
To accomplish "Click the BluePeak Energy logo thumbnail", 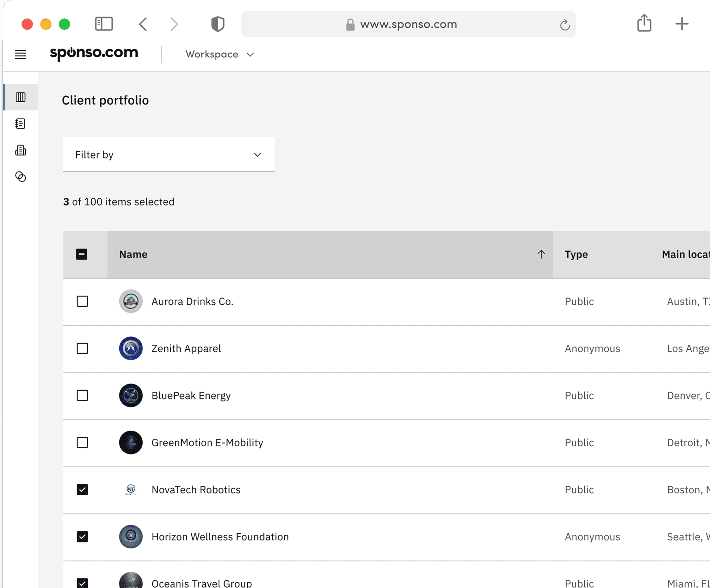I will click(131, 395).
